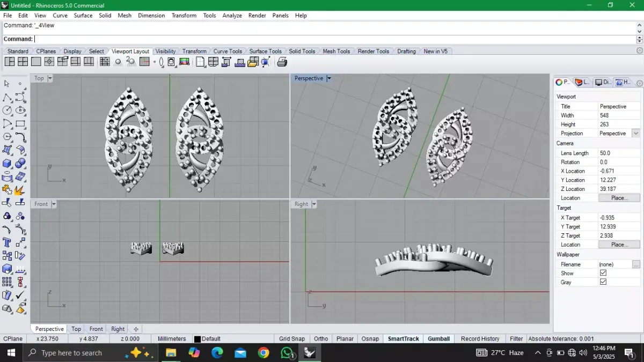644x362 pixels.
Task: Switch to Mesh Tools toolbar tab
Action: (x=336, y=51)
